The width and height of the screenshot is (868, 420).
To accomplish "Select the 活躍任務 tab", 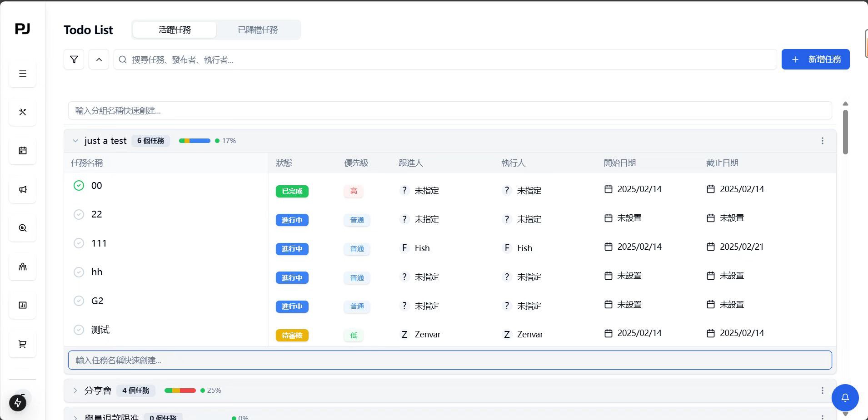I will coord(175,30).
